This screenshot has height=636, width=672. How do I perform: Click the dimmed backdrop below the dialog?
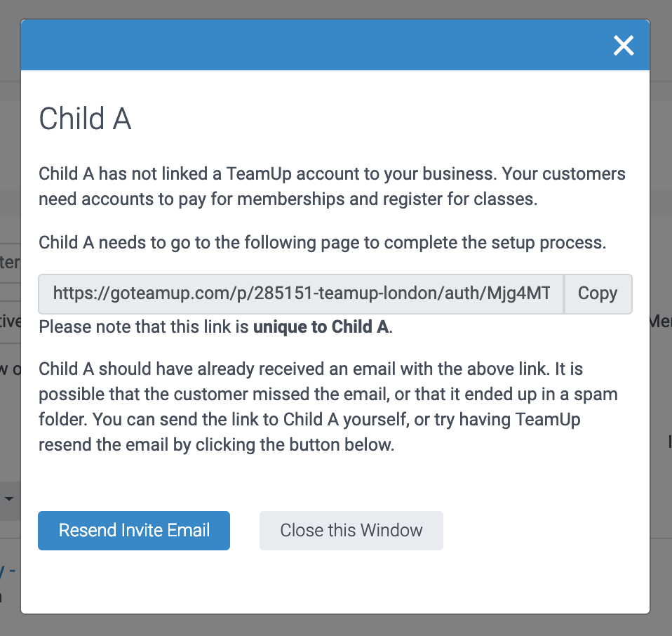coord(336,625)
